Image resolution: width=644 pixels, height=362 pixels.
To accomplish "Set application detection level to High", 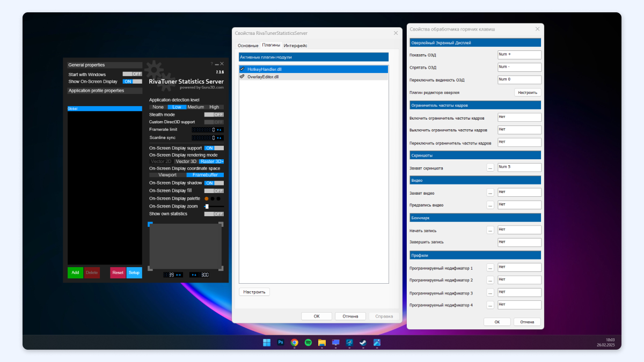I will [x=215, y=107].
